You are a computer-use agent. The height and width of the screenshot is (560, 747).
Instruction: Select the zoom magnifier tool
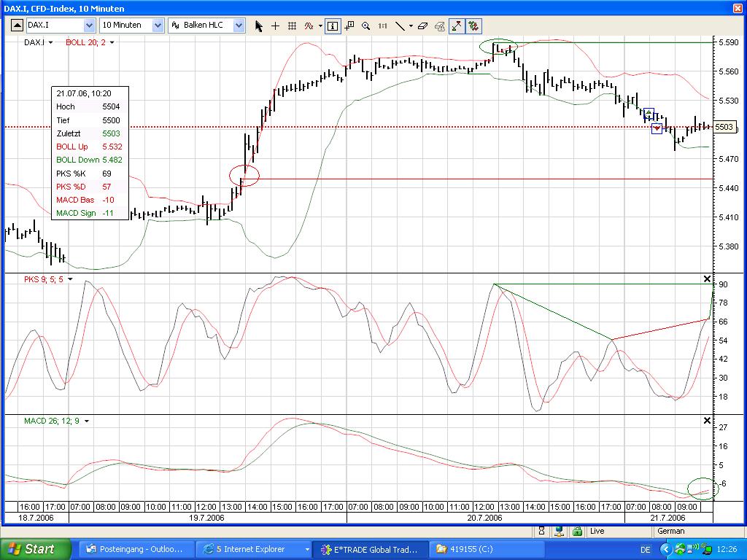[365, 26]
